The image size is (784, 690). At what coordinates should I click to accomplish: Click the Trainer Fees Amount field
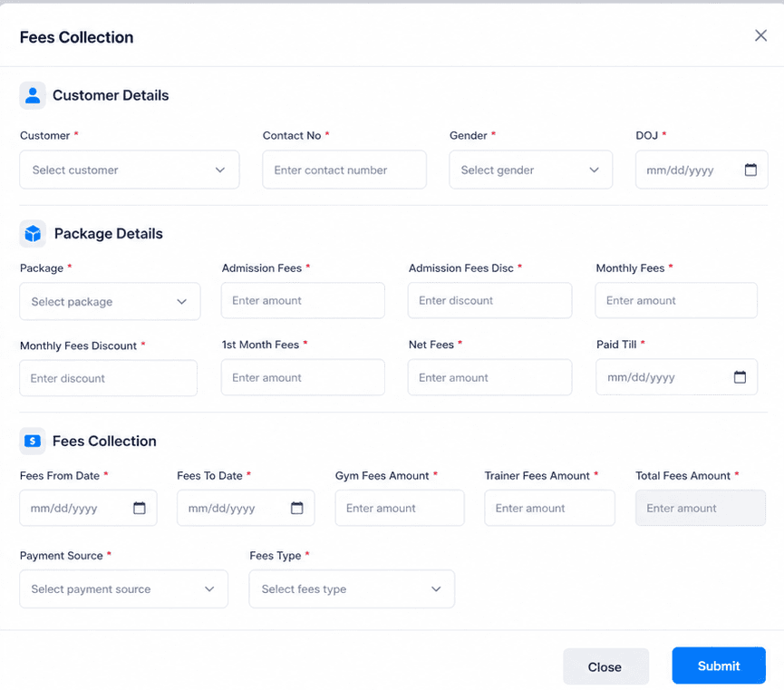pyautogui.click(x=549, y=508)
